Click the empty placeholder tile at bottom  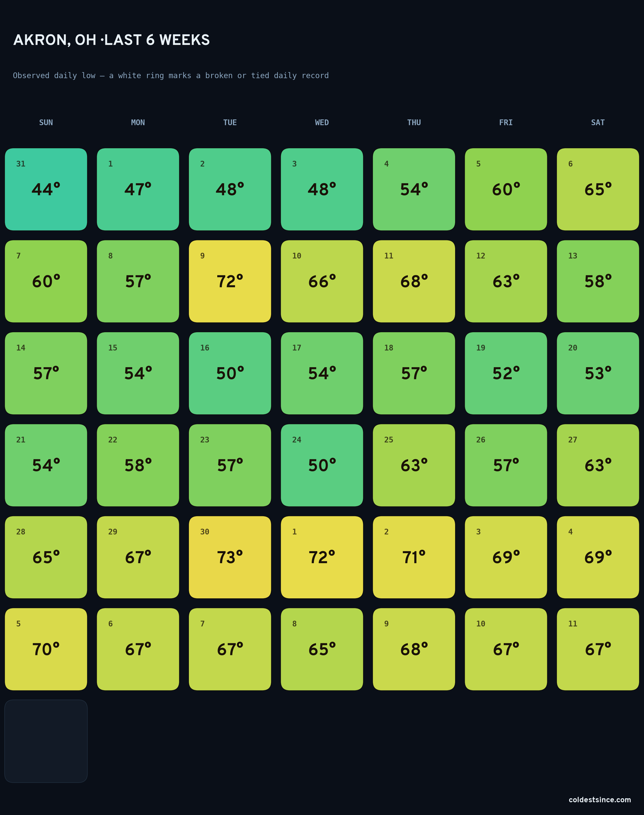pos(46,741)
